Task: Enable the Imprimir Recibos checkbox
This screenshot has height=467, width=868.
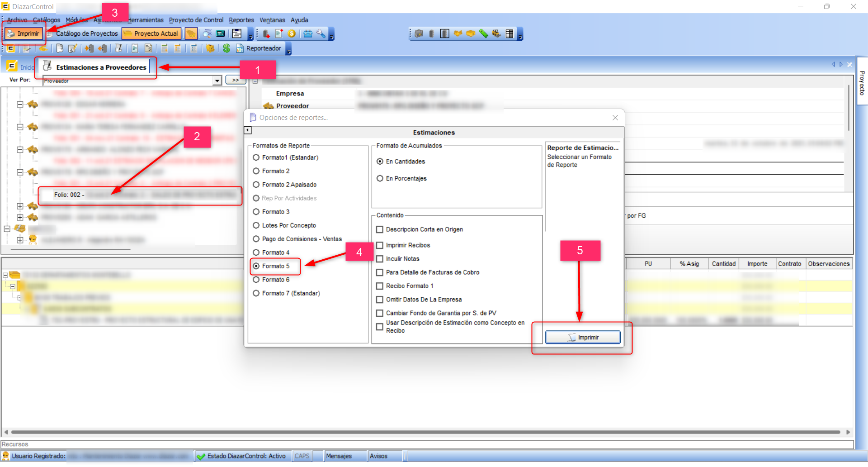Action: coord(380,245)
